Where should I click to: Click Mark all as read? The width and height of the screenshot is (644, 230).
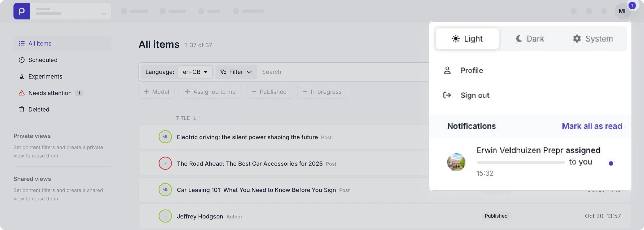592,126
